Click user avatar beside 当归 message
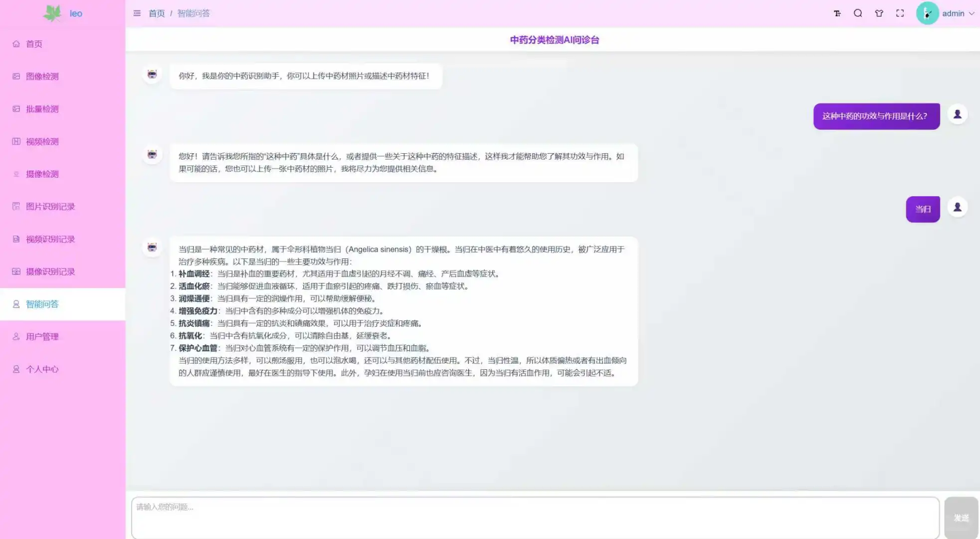The height and width of the screenshot is (539, 980). click(958, 207)
